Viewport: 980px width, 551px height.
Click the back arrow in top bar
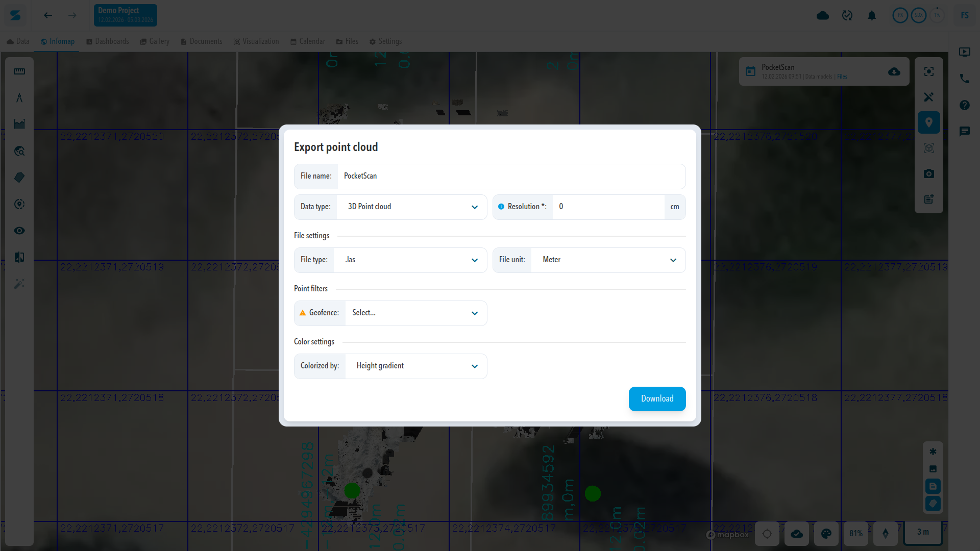click(48, 15)
